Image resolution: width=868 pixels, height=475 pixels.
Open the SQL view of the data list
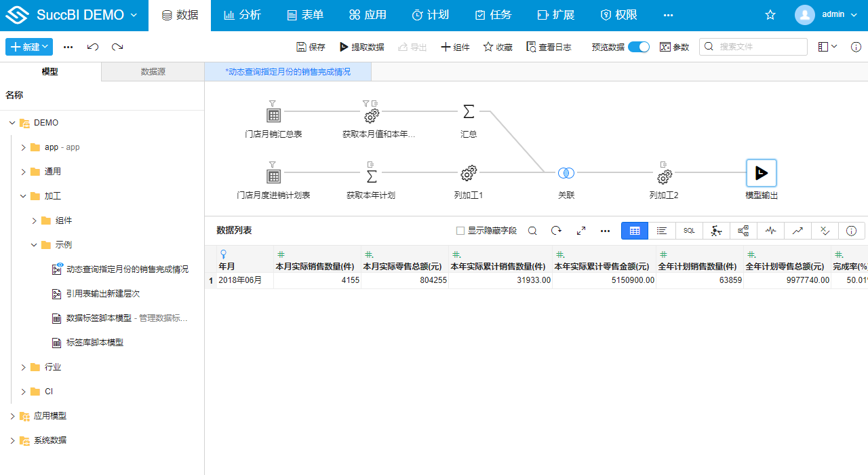[689, 231]
